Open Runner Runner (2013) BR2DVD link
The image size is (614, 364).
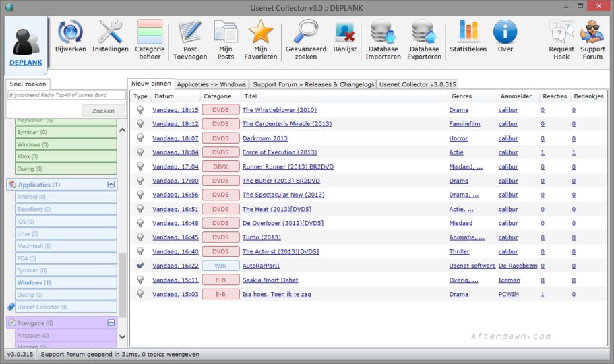tap(288, 167)
